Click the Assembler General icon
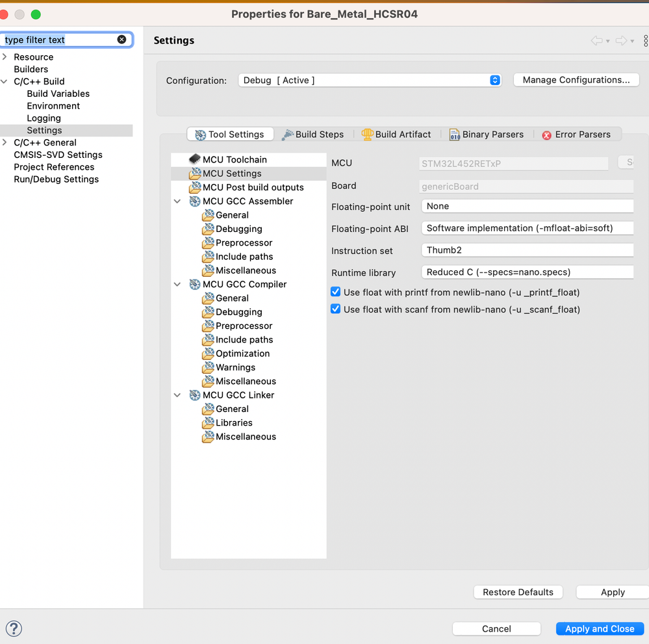The width and height of the screenshot is (649, 644). point(208,215)
